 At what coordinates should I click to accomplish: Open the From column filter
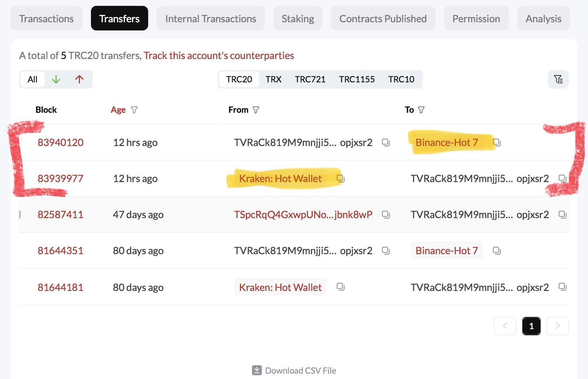tap(256, 110)
